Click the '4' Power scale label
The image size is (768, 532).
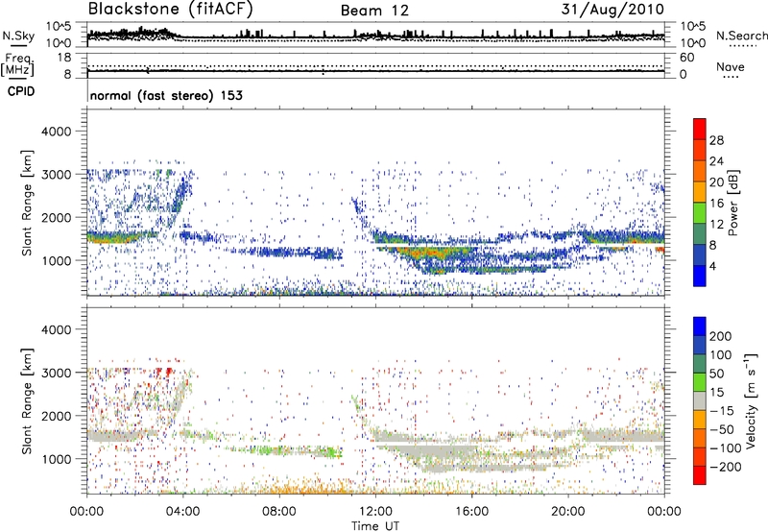pos(713,267)
